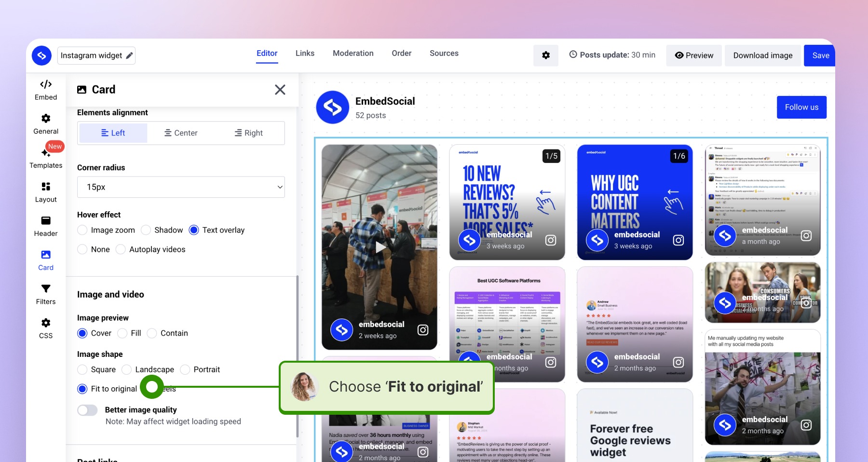
Task: Open the 'Consumers' meme post thumbnail
Action: (x=763, y=293)
